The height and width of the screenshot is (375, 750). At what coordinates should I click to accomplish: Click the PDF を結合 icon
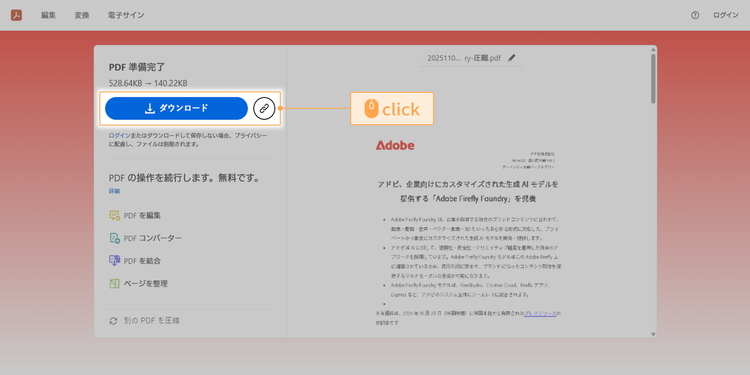click(114, 261)
